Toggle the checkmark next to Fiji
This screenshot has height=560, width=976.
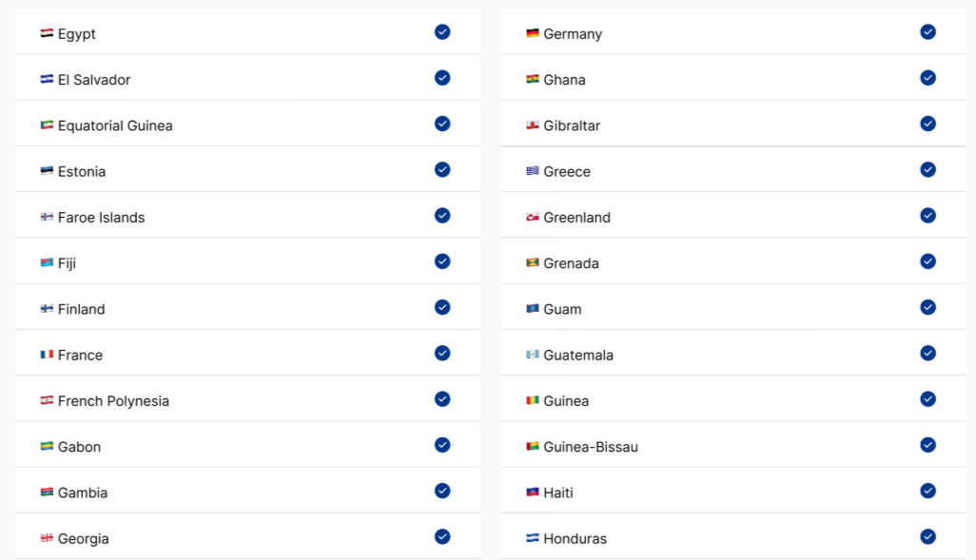442,261
